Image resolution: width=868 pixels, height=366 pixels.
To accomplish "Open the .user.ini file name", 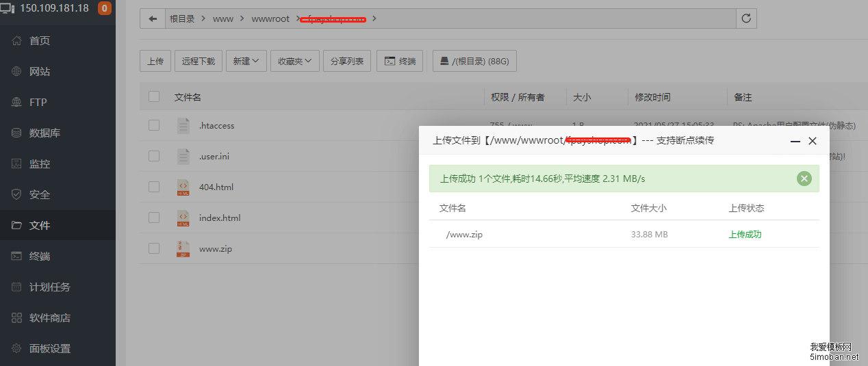I will pos(214,157).
